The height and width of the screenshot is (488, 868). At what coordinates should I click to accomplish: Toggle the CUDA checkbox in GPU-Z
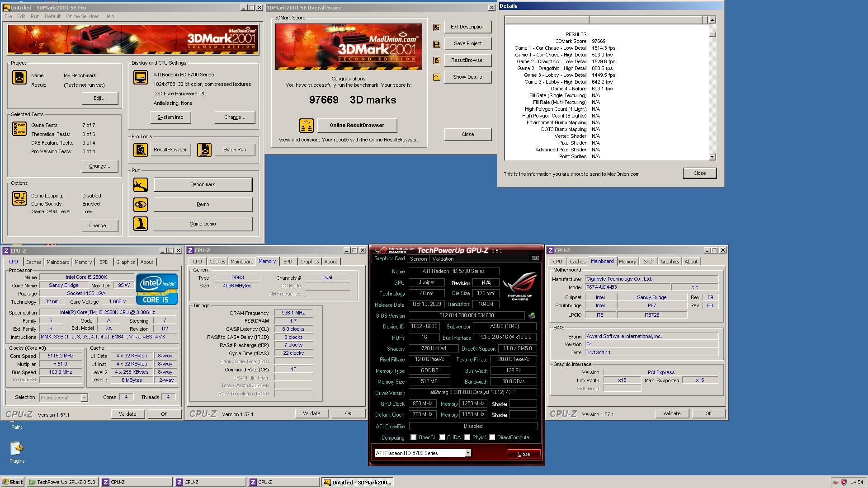coord(442,437)
